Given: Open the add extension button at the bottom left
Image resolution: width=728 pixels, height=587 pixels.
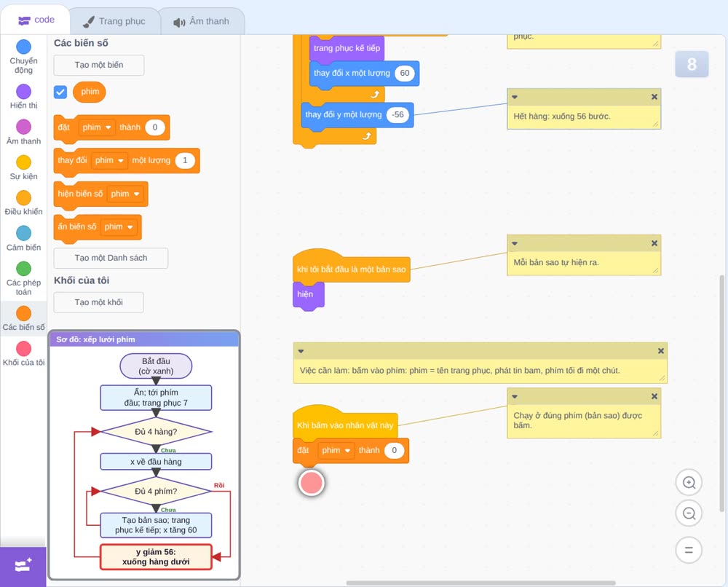Looking at the screenshot, I should coord(23,566).
